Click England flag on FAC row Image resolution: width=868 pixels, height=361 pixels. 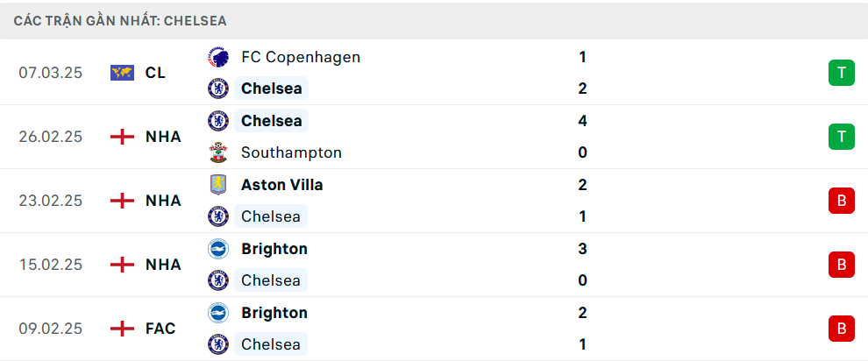click(123, 329)
